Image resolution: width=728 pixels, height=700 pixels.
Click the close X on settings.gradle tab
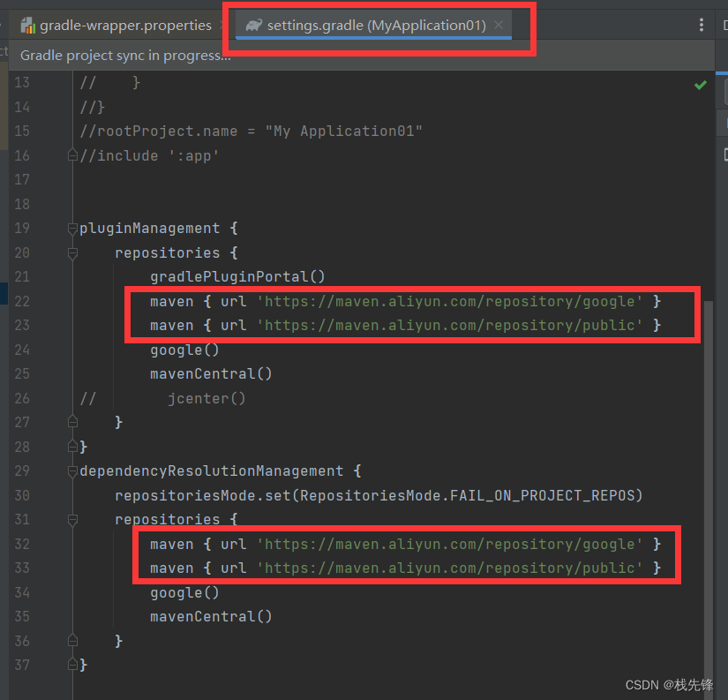tap(499, 25)
